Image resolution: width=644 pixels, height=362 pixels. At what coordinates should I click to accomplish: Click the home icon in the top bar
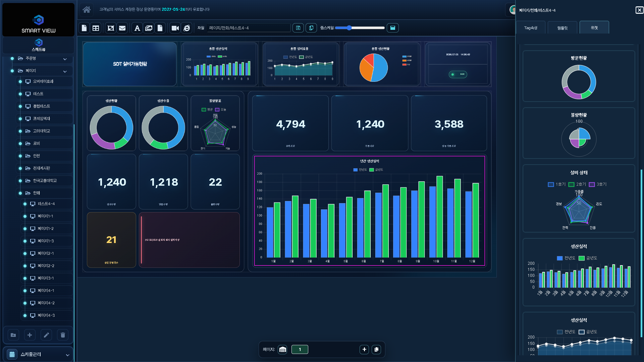click(x=87, y=9)
